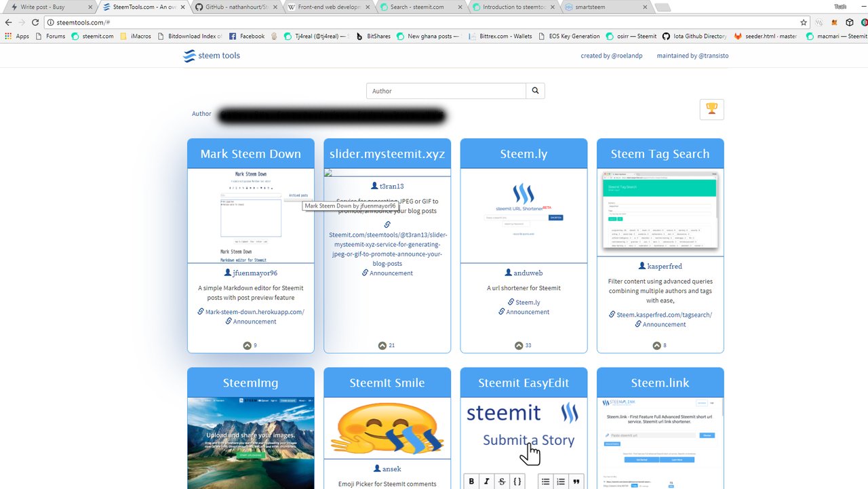Click the steem tools logo in the header
Screen dimensions: 868x489
click(211, 56)
